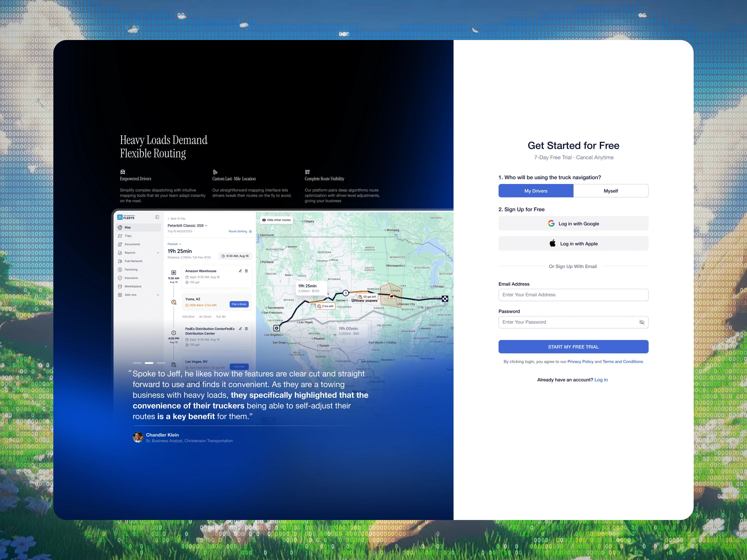
Task: Click the 9:30 AM origin timeline icon
Action: 174,273
